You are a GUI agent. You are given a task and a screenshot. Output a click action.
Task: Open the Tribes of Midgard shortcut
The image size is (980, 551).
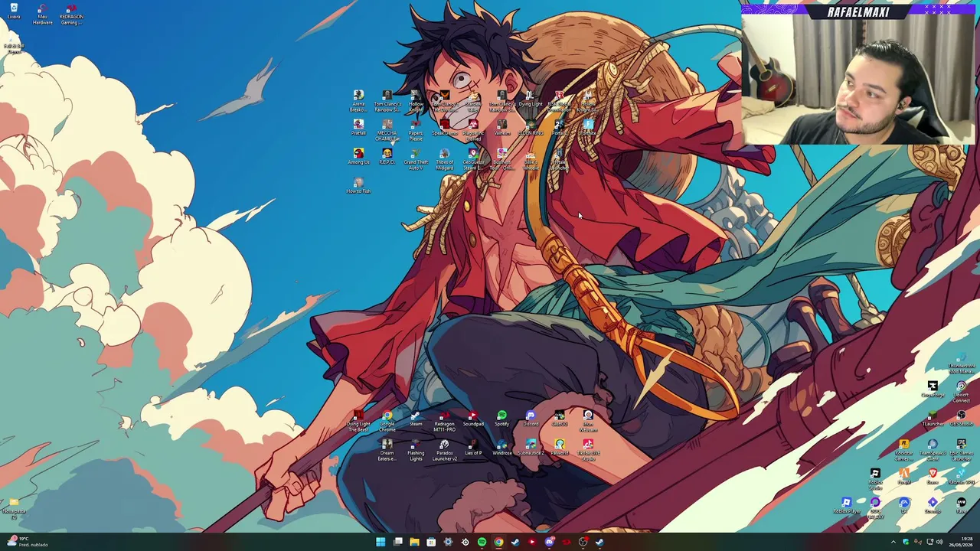444,159
